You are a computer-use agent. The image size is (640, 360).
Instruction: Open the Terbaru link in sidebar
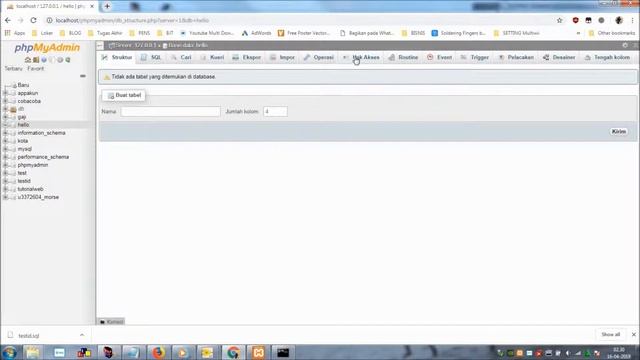point(13,69)
